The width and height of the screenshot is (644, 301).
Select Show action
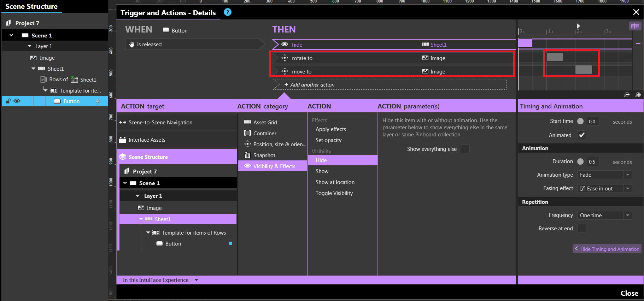(x=322, y=171)
